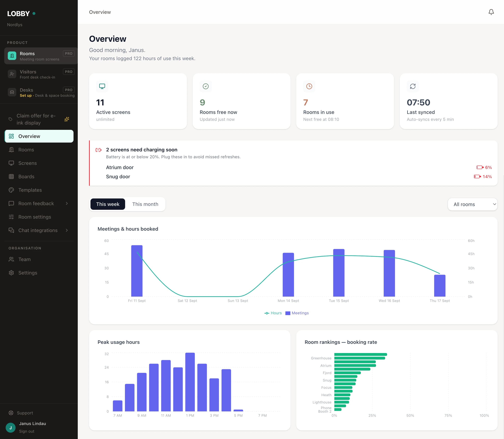The width and height of the screenshot is (504, 439).
Task: Toggle Hours series in chart legend
Action: (273, 313)
